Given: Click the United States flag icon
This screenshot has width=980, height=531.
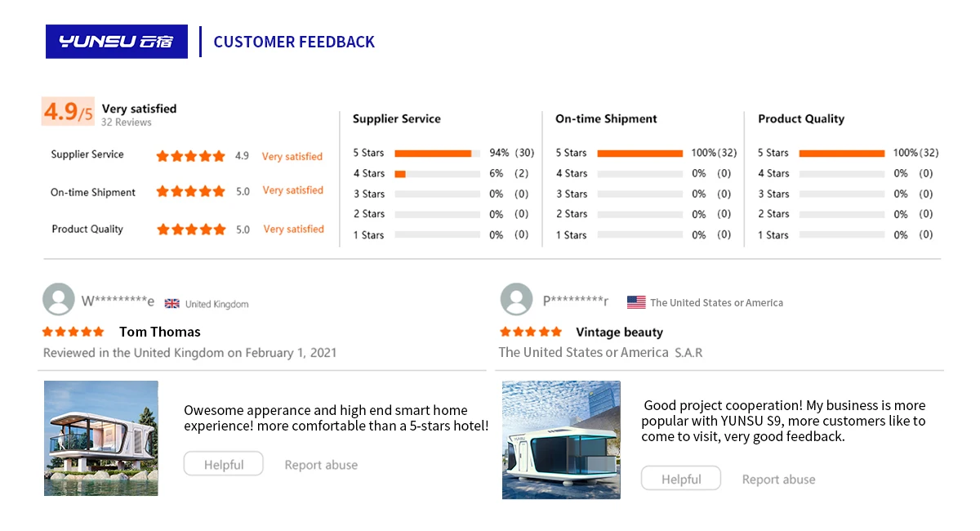Looking at the screenshot, I should (x=636, y=302).
